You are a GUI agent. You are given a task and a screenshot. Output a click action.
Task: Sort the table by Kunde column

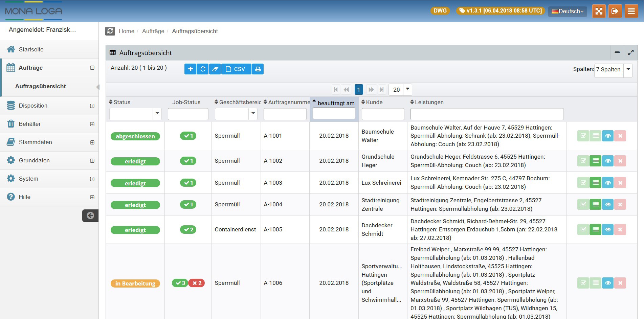tap(372, 102)
